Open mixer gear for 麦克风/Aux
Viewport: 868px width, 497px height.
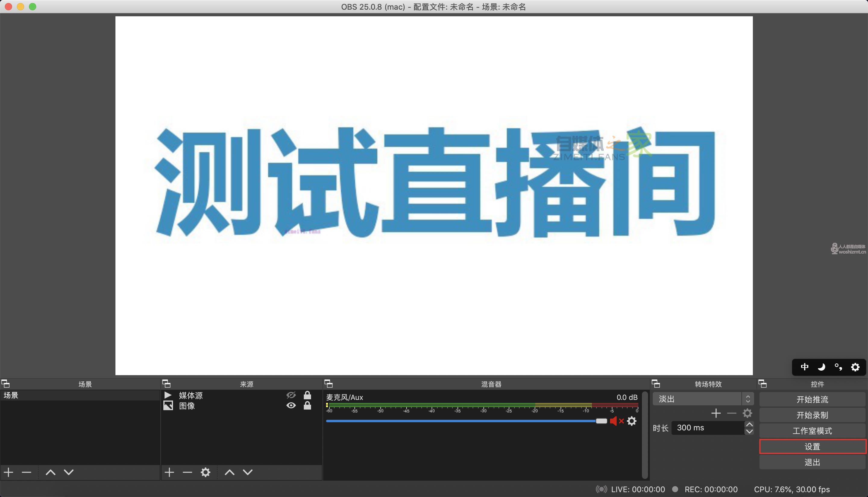coord(632,421)
